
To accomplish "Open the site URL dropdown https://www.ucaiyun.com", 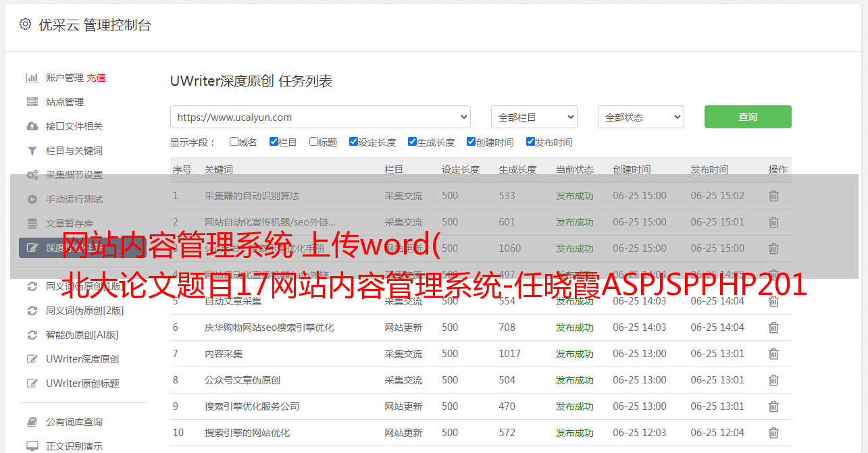I will pos(320,117).
